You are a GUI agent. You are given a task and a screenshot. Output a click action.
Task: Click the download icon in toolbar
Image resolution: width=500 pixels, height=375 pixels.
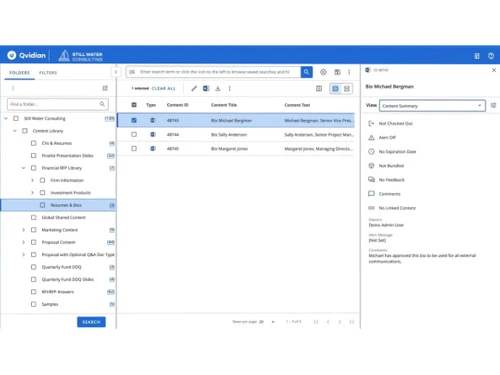coord(218,88)
